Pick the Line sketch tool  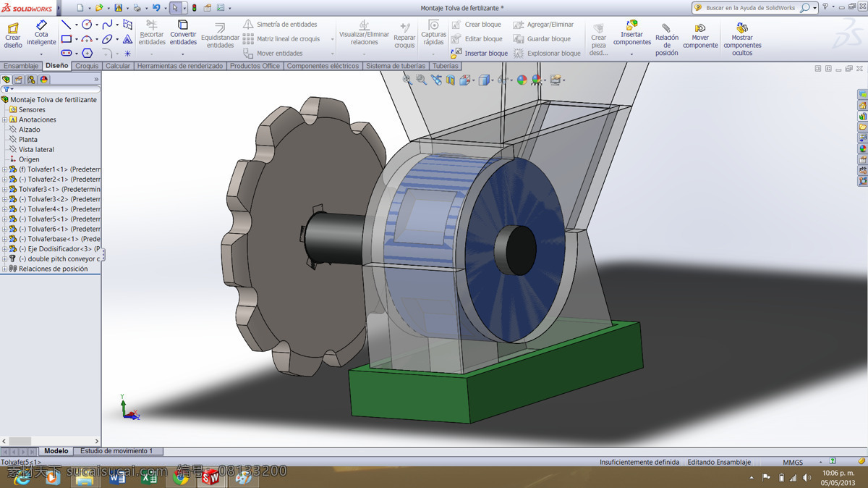tap(66, 25)
